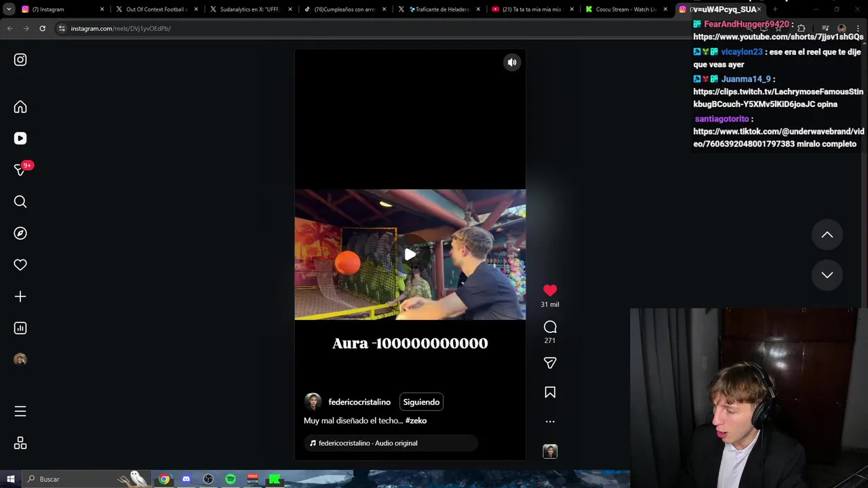Open reel more options three dots
The width and height of the screenshot is (868, 488).
[550, 422]
